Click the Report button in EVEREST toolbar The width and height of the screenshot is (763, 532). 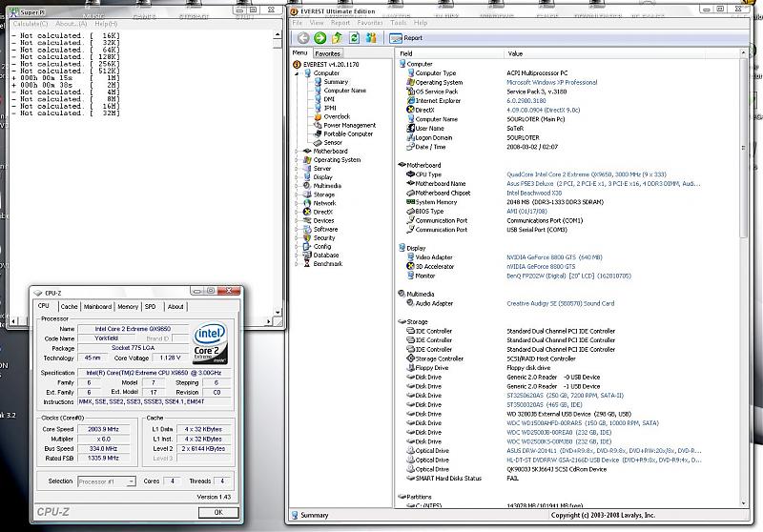(406, 38)
